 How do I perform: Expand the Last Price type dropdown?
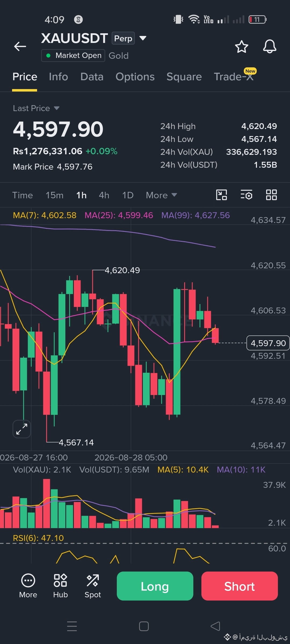(x=56, y=108)
